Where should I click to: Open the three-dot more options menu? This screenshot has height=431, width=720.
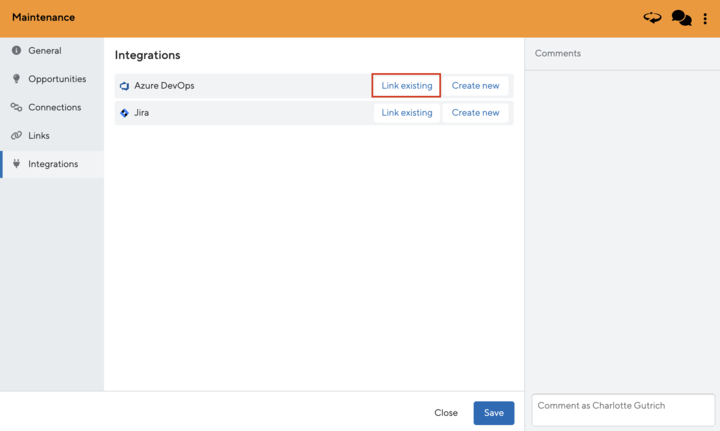pos(705,18)
